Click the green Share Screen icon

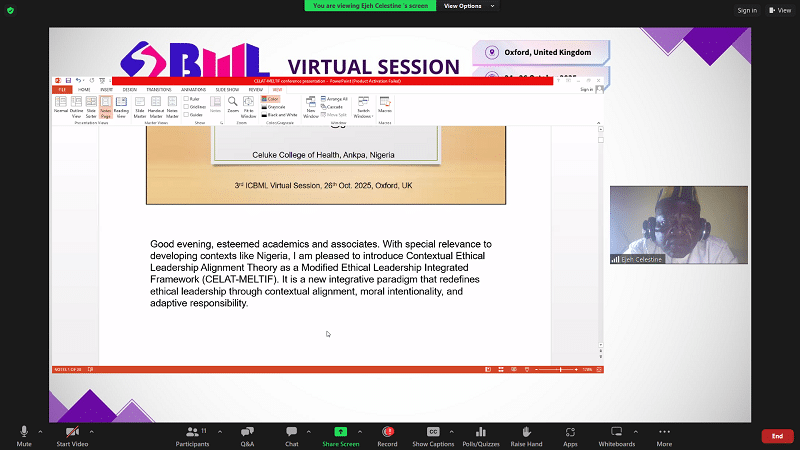(x=340, y=431)
